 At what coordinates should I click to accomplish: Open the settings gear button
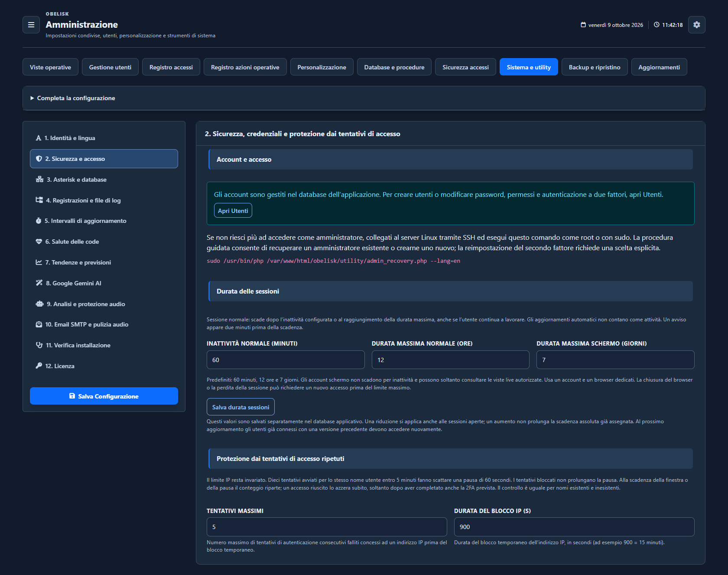pyautogui.click(x=696, y=25)
